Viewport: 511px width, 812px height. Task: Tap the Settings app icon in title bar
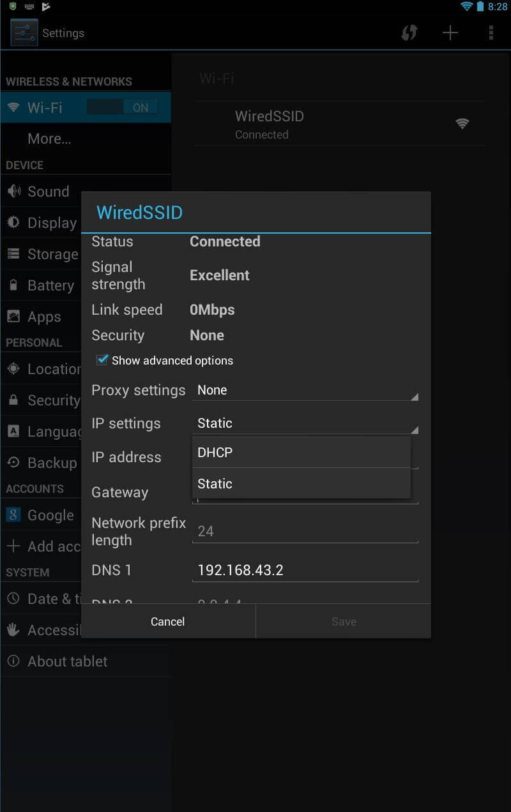(24, 33)
